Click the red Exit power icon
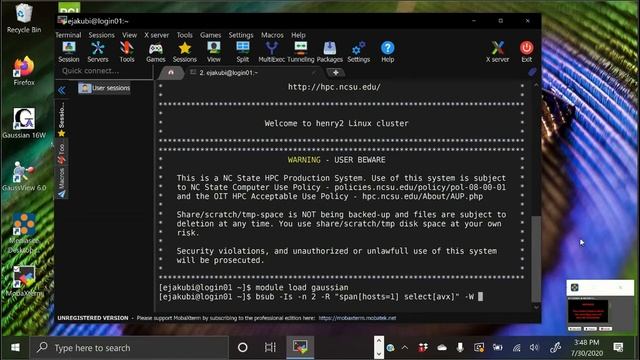The image size is (640, 360). (527, 52)
